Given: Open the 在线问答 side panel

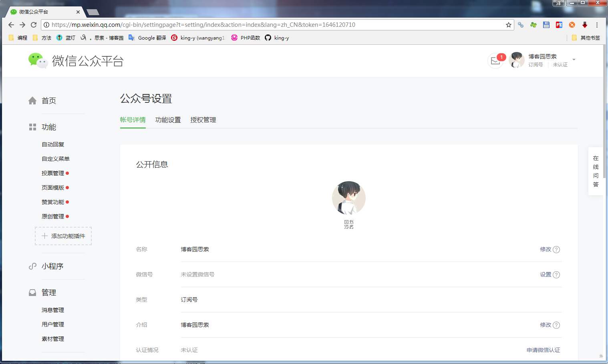Looking at the screenshot, I should [596, 171].
